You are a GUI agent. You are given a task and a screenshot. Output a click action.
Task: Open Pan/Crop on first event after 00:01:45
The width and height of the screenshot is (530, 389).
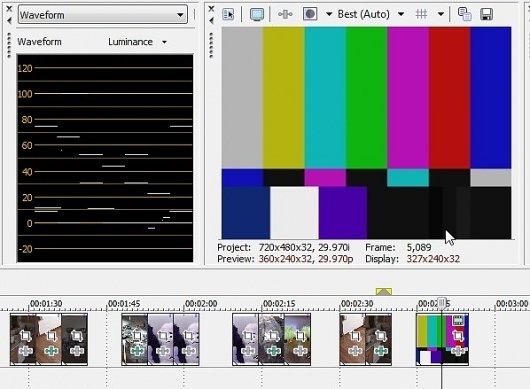click(137, 336)
